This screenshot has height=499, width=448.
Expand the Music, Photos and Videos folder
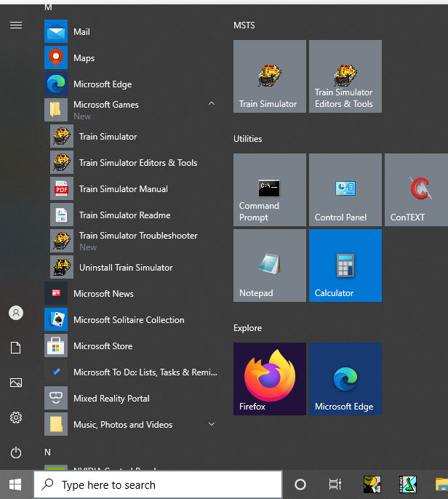pos(212,424)
